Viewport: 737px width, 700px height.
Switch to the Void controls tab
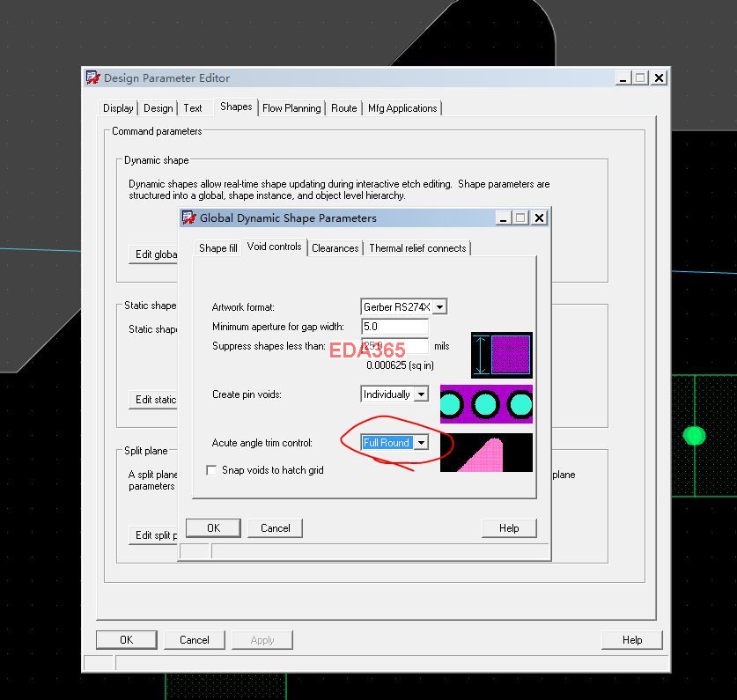pyautogui.click(x=275, y=247)
